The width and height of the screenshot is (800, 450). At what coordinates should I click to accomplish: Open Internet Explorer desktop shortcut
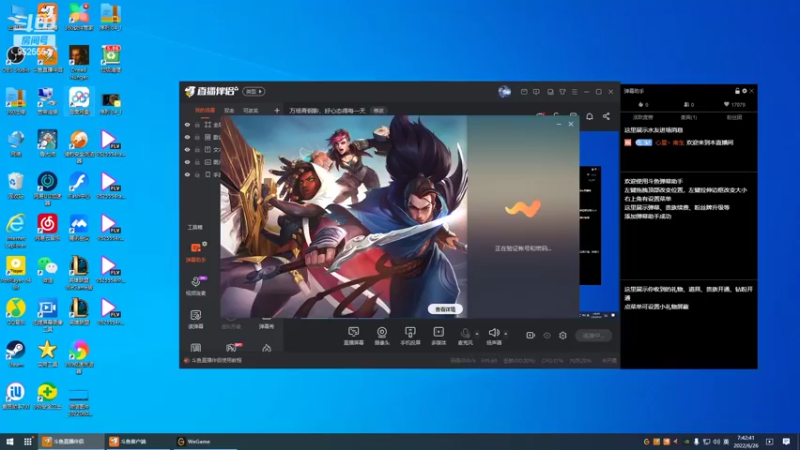click(16, 231)
